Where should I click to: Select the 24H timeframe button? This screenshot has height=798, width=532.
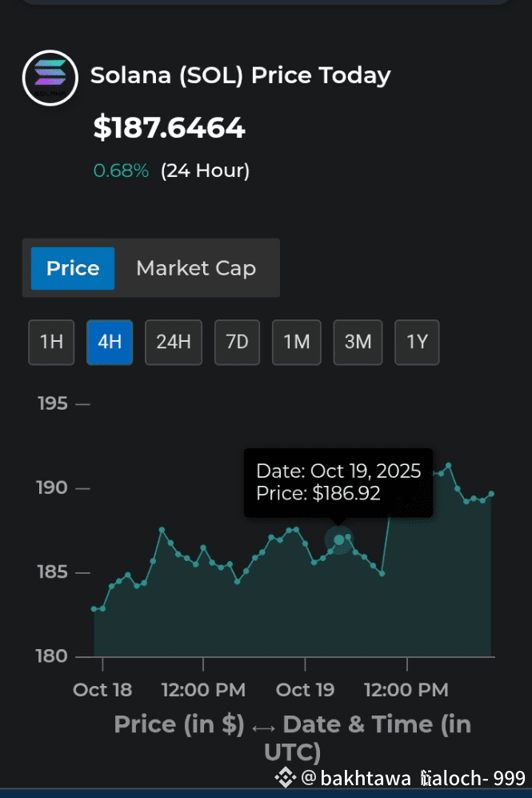coord(174,342)
